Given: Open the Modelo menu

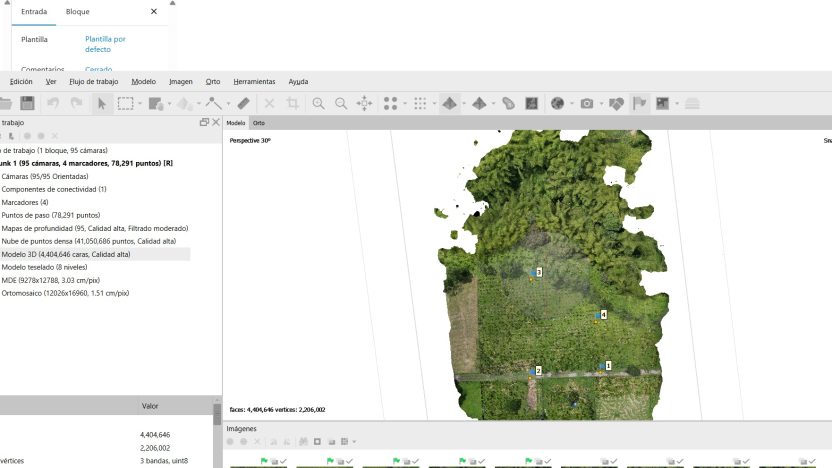Looking at the screenshot, I should click(x=143, y=82).
